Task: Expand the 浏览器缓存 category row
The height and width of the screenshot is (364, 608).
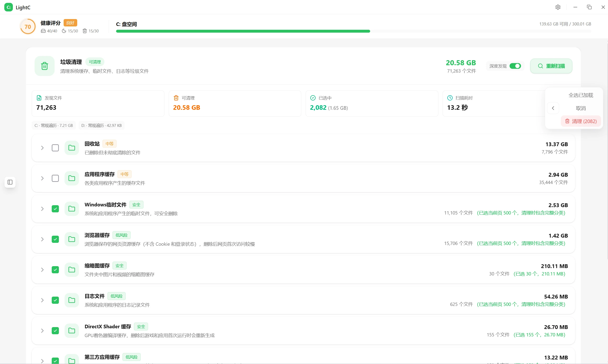Action: (42, 239)
